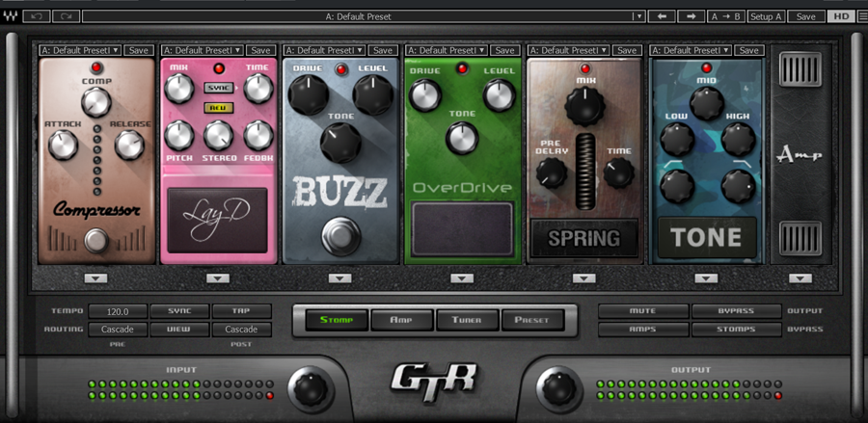Open Lay-D pedal preset dropdown

(203, 50)
